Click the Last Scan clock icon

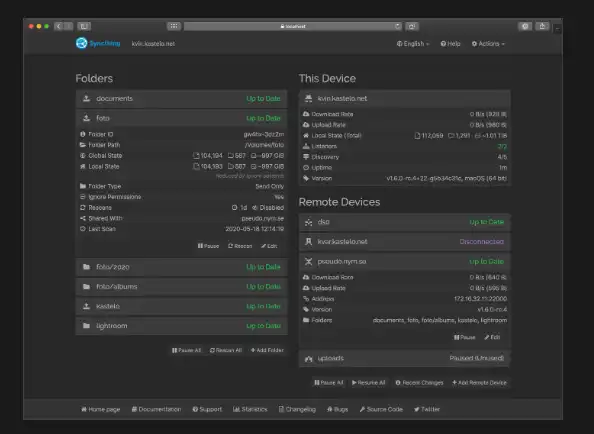click(83, 229)
